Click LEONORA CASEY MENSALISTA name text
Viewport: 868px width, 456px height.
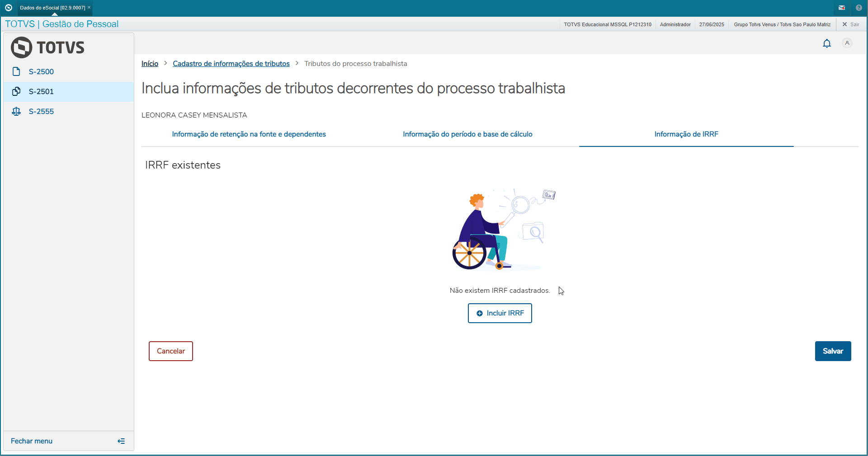(194, 115)
